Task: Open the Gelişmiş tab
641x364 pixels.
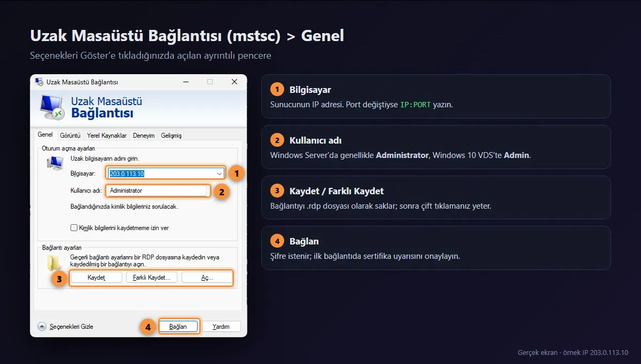Action: click(170, 136)
